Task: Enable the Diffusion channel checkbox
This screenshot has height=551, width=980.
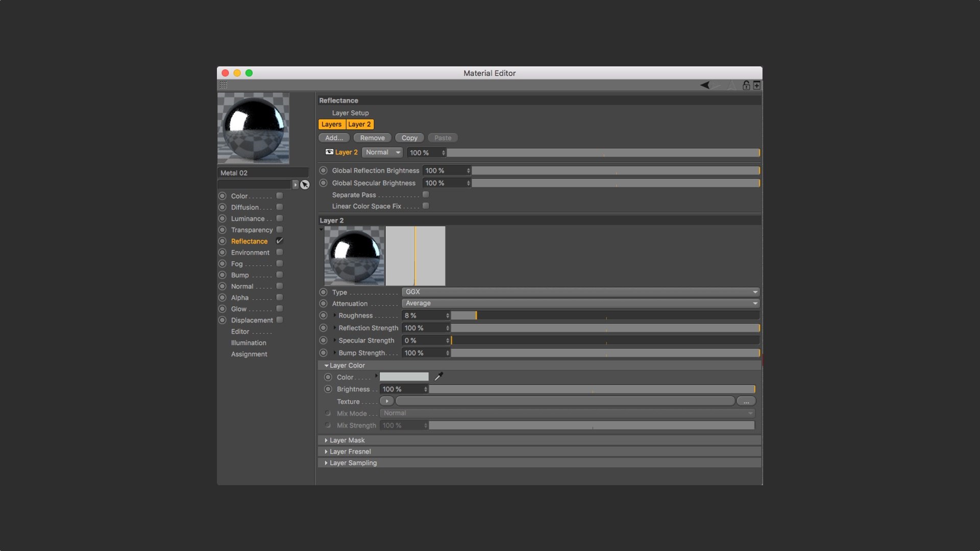Action: click(x=280, y=207)
